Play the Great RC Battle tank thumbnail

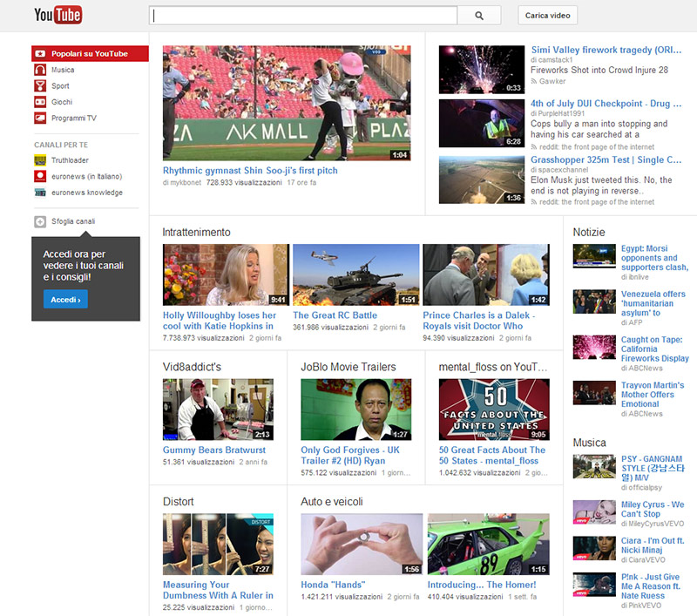point(356,274)
